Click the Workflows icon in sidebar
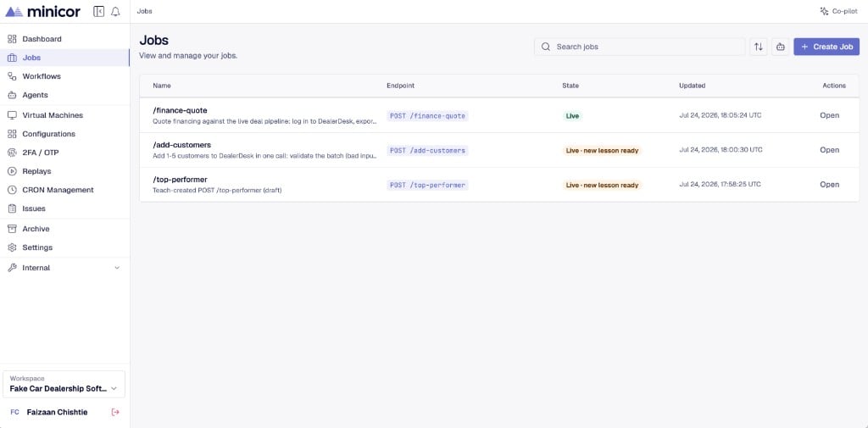This screenshot has height=428, width=868. coord(12,76)
